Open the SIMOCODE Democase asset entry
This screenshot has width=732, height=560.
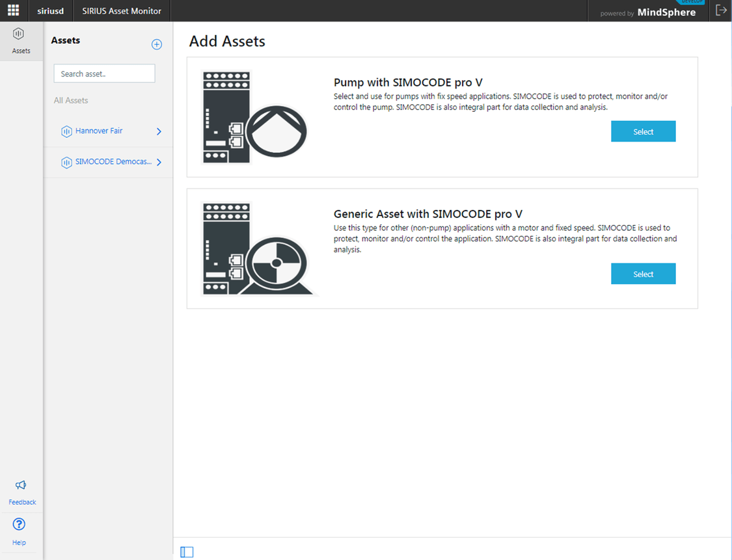(x=108, y=162)
